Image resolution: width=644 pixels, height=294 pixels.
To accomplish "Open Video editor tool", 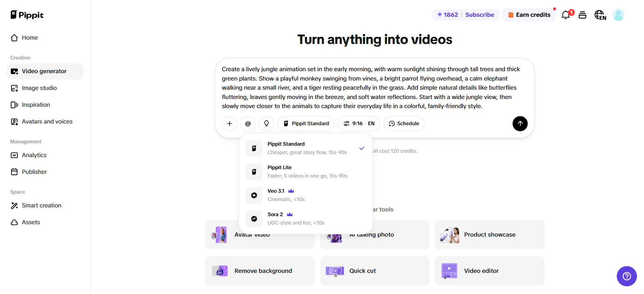I will click(489, 271).
